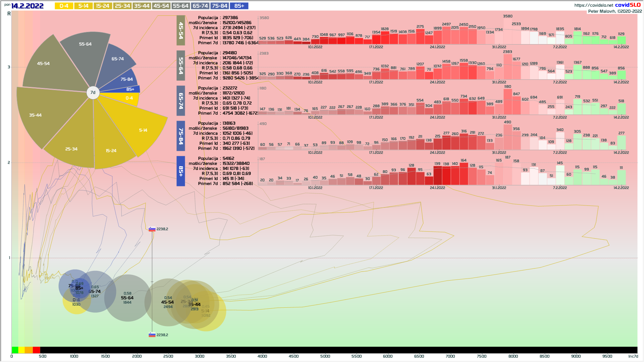Select the 35-44 pie slice
Screen dimensions: 644x362
tap(36, 115)
